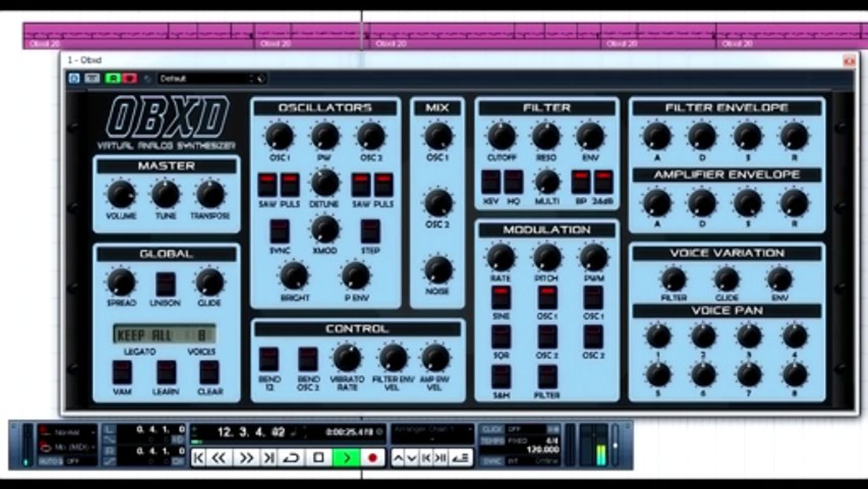The height and width of the screenshot is (489, 868).
Task: Toggle the filter KEY switch
Action: pos(491,182)
